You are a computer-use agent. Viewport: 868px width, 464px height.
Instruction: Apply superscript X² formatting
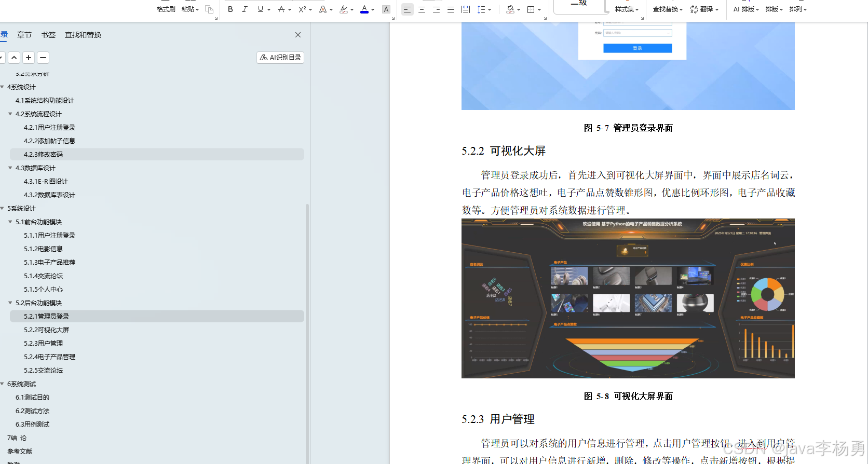[x=302, y=9]
